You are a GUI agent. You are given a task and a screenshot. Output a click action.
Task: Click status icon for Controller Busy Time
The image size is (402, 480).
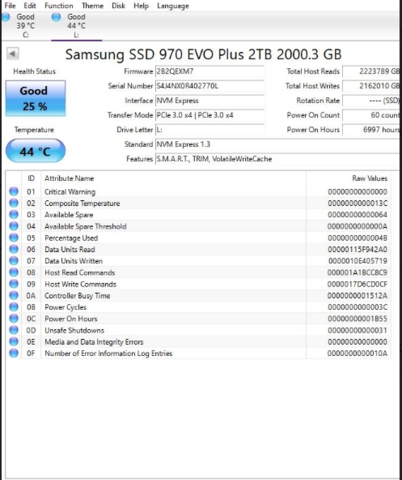click(x=14, y=295)
